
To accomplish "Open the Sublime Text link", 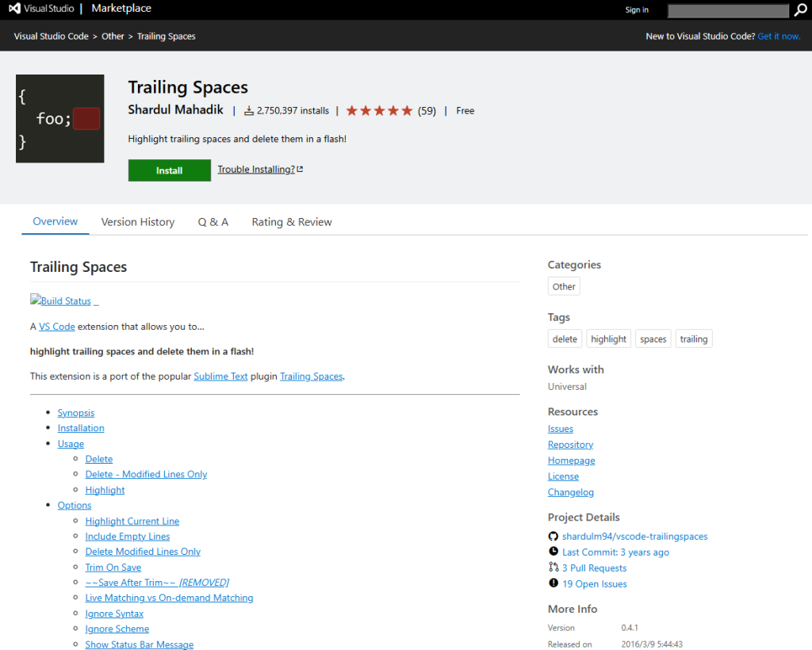I will tap(220, 377).
